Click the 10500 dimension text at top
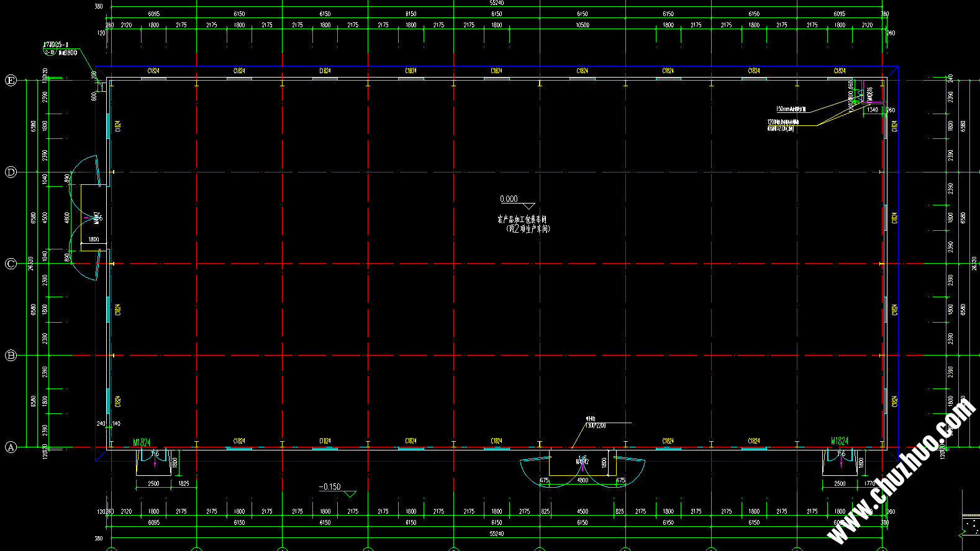This screenshot has width=980, height=551. (x=582, y=25)
